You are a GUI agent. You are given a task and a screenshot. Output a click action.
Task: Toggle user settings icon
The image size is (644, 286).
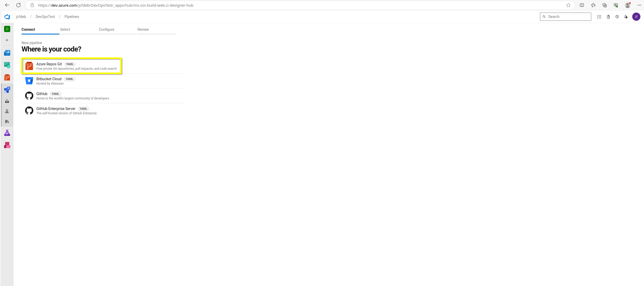coord(626,16)
